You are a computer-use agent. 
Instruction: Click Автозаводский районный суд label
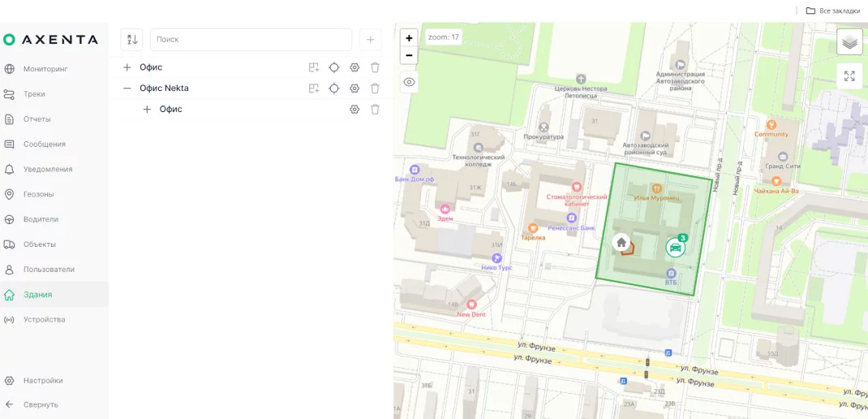pyautogui.click(x=646, y=149)
